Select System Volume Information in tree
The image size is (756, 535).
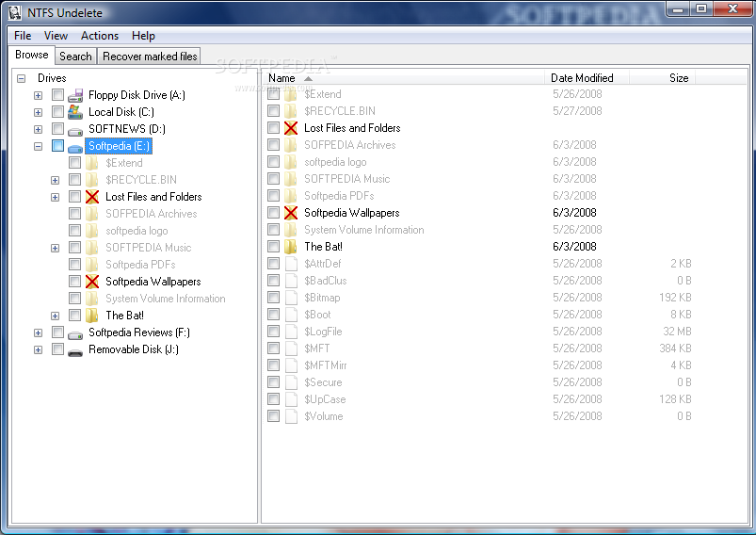166,299
